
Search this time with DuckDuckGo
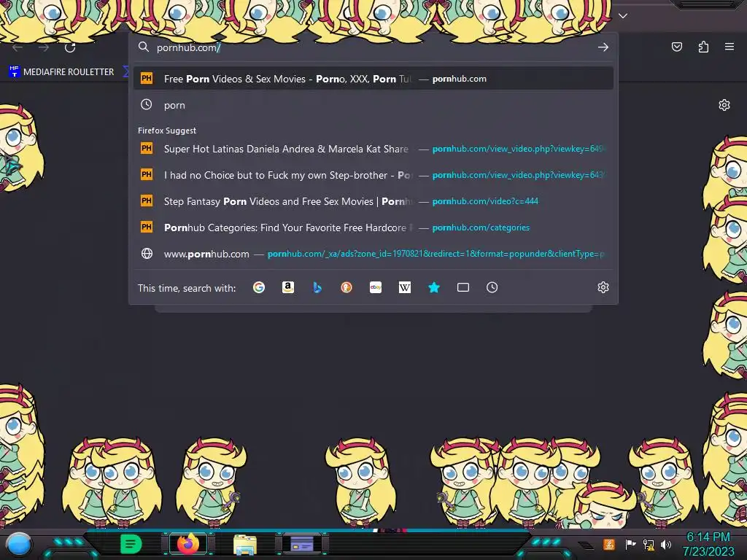click(x=347, y=287)
